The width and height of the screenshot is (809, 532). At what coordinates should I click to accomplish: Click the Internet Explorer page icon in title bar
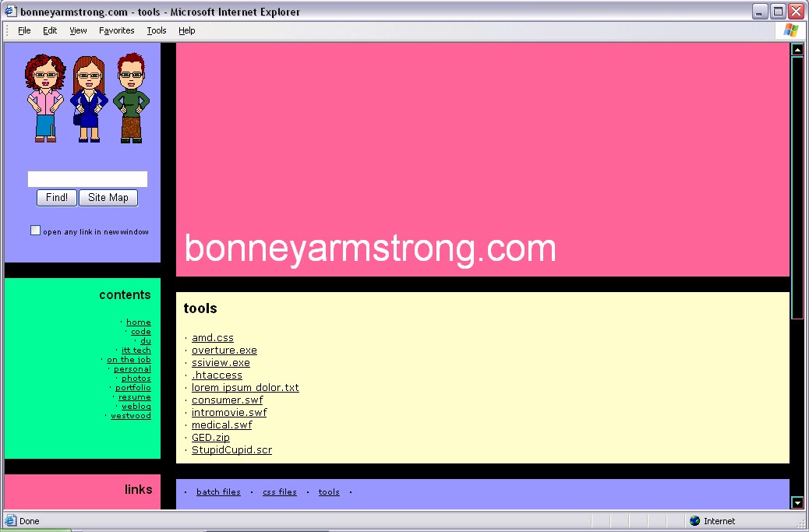point(11,12)
